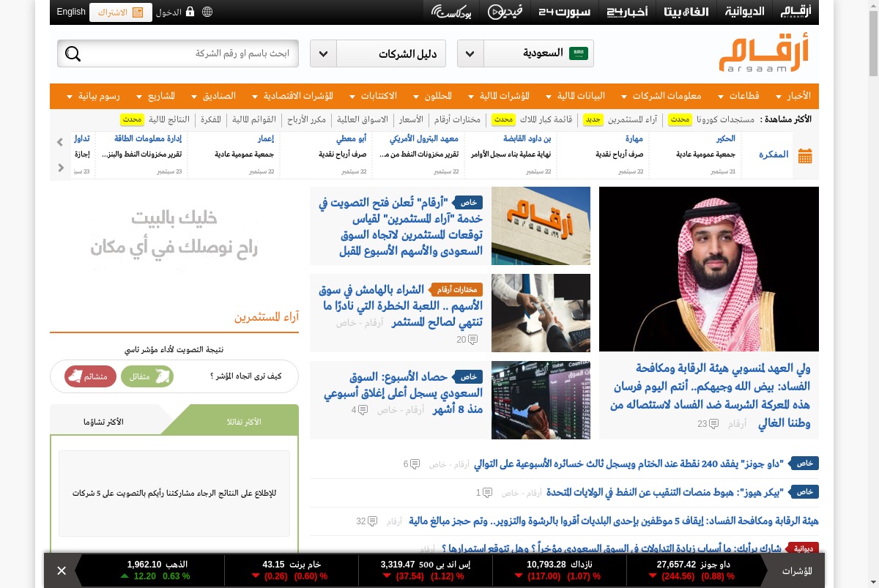Open the Argaam building sign thumbnail
The image size is (879, 588).
pyautogui.click(x=541, y=226)
